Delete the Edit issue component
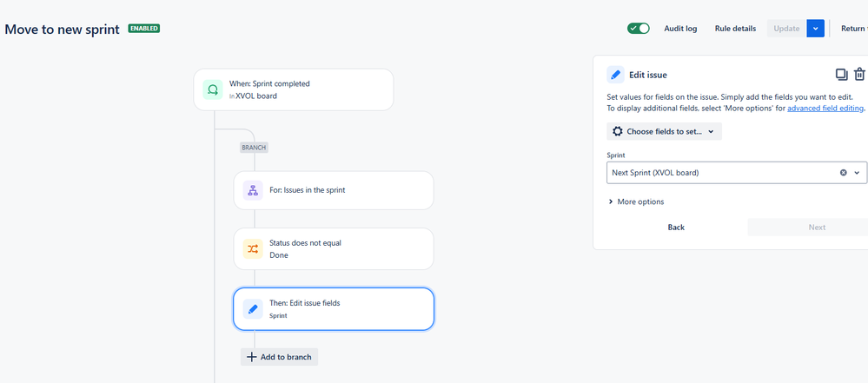 859,74
